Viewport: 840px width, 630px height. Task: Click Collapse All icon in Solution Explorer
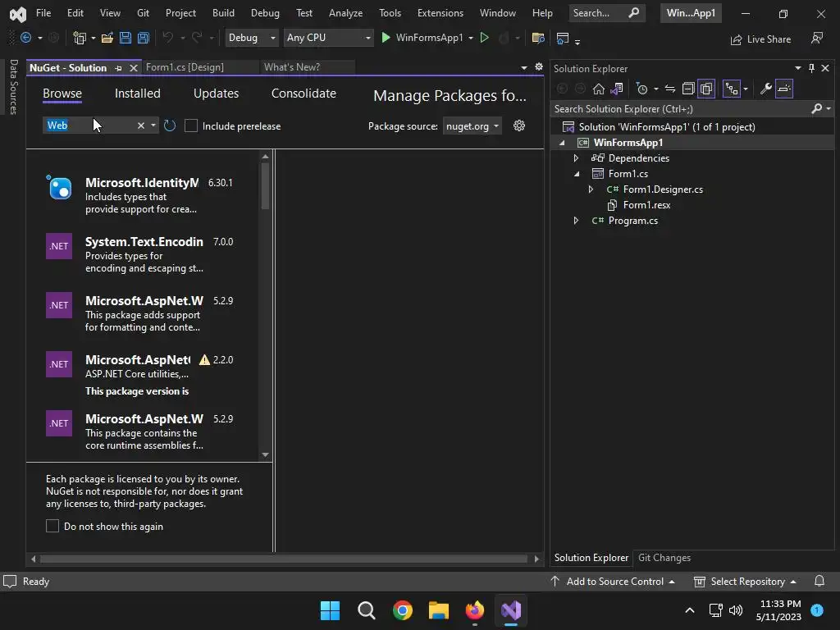point(688,89)
